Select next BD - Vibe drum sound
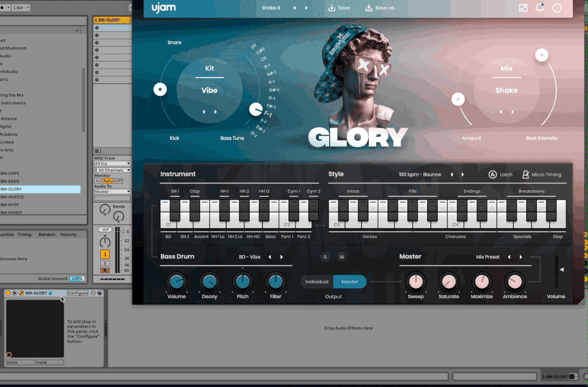The height and width of the screenshot is (387, 588). tap(282, 257)
